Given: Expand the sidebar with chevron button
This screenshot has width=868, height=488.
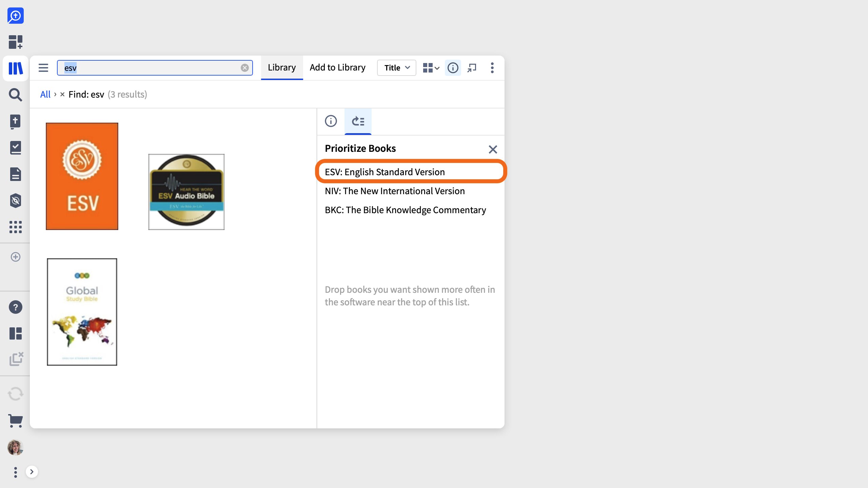Looking at the screenshot, I should coord(32,472).
